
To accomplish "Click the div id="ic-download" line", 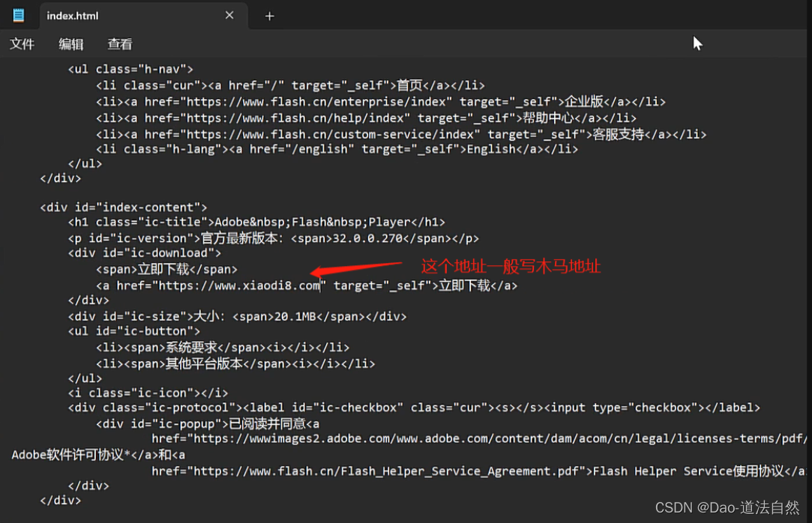I will tap(145, 253).
